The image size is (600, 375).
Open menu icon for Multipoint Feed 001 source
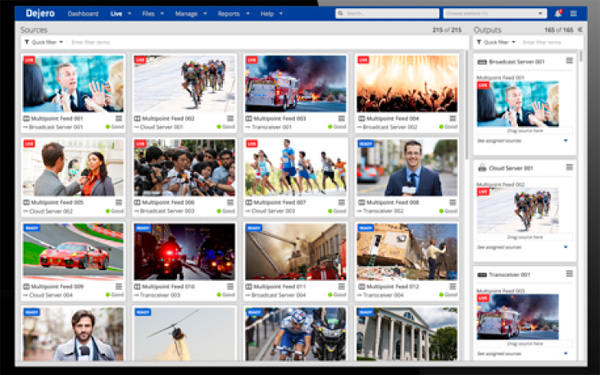click(119, 119)
